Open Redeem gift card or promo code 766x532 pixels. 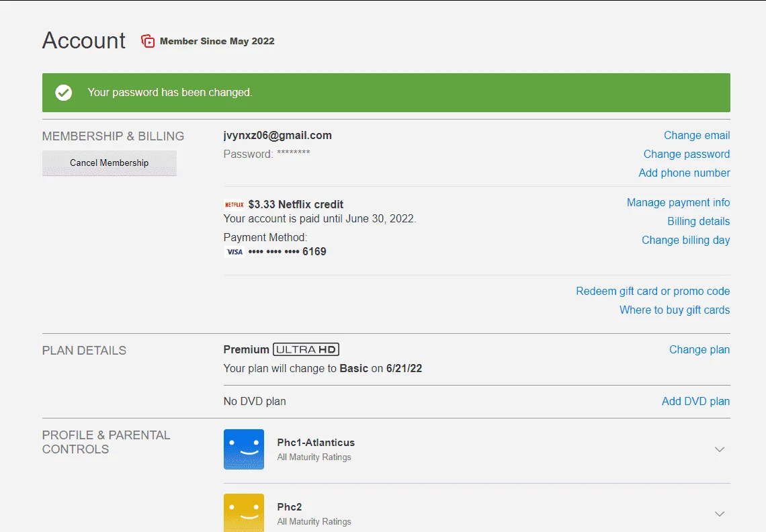[x=652, y=291]
